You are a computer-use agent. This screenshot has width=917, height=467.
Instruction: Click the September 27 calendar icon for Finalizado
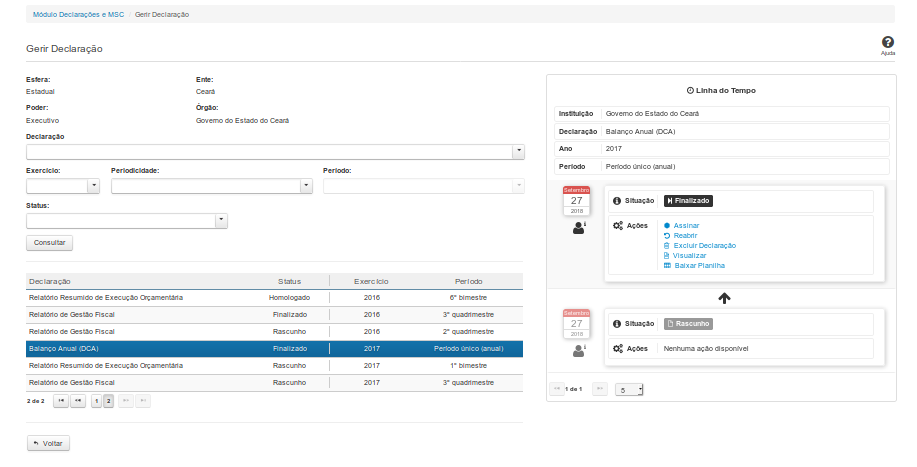578,201
